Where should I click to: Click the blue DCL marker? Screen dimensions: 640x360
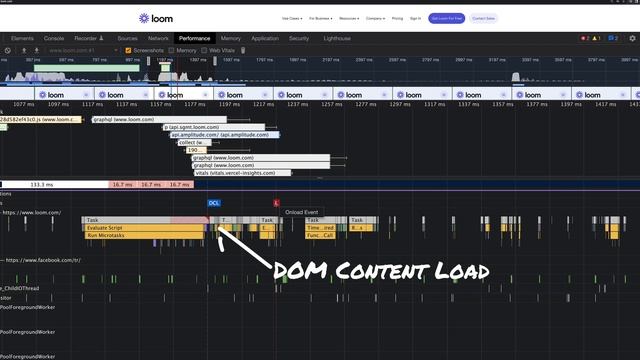pos(214,203)
